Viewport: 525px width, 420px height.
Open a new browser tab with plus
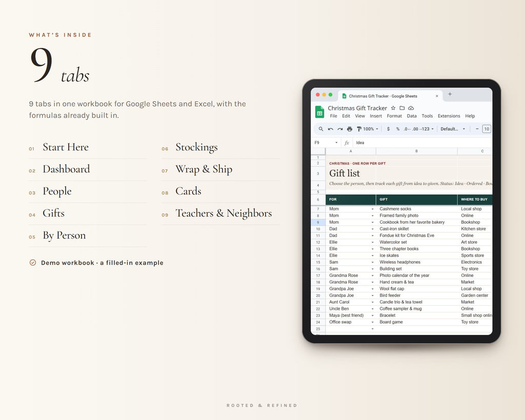(450, 94)
